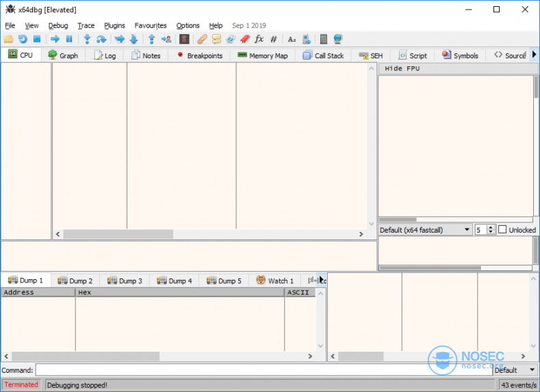Show more main tabs with right arrow
Viewport: 540px width, 392px height.
coord(534,54)
